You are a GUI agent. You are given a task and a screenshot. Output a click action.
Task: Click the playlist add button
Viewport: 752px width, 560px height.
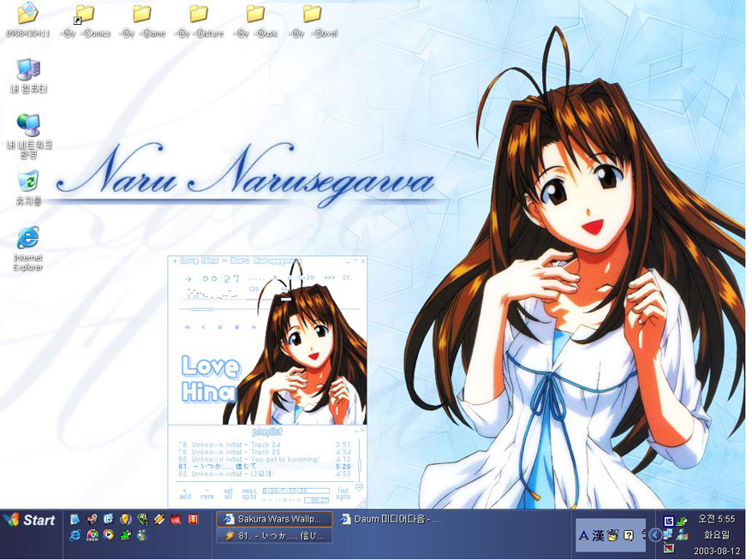tap(185, 494)
